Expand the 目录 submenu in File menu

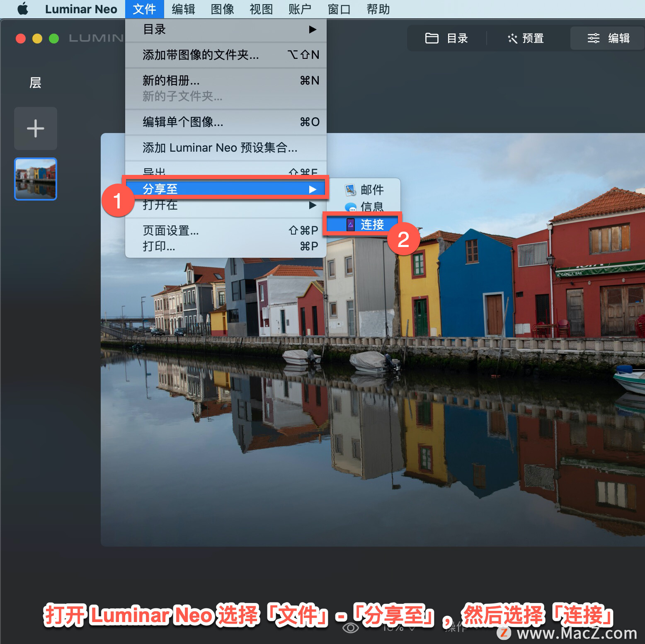point(226,29)
